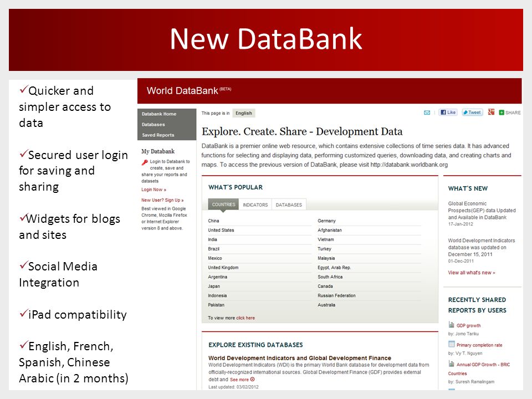The height and width of the screenshot is (399, 532).
Task: Click Global Economic Prospects news item
Action: pos(482,211)
